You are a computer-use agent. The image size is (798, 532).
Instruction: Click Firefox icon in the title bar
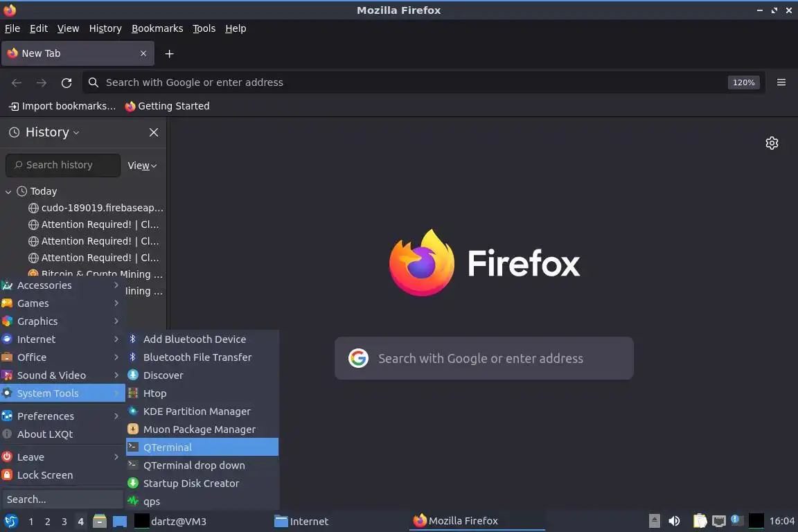pyautogui.click(x=10, y=10)
